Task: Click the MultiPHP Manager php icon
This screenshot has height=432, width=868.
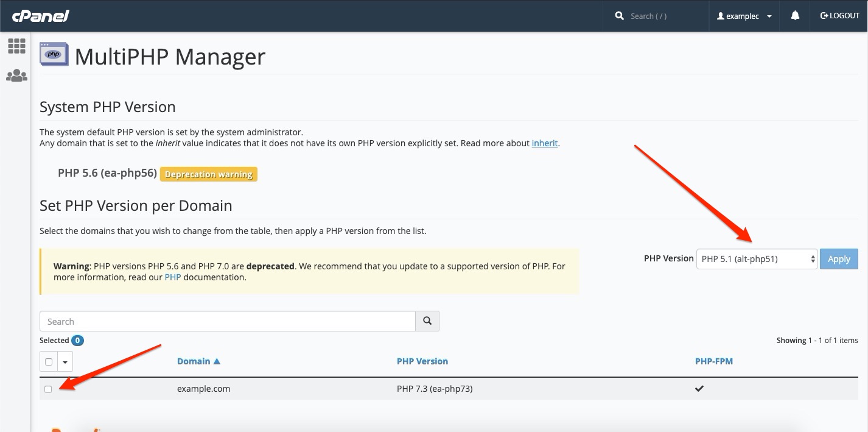Action: (54, 54)
